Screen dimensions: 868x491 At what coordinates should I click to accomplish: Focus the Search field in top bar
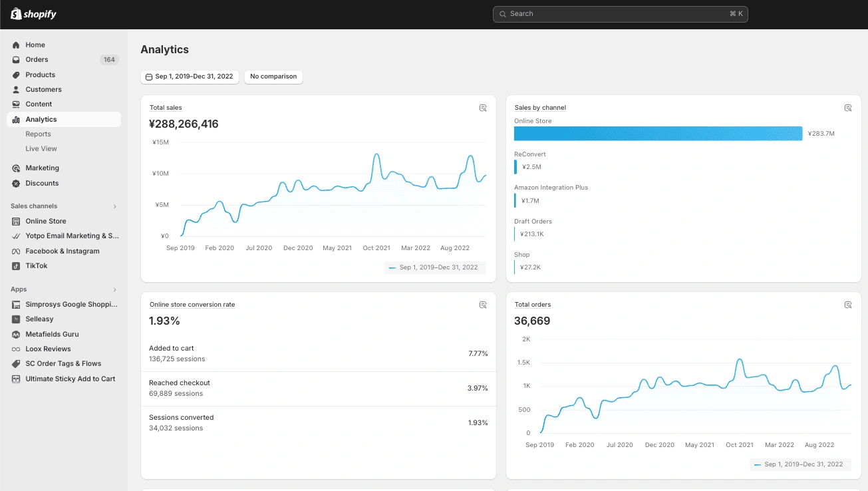pyautogui.click(x=620, y=14)
